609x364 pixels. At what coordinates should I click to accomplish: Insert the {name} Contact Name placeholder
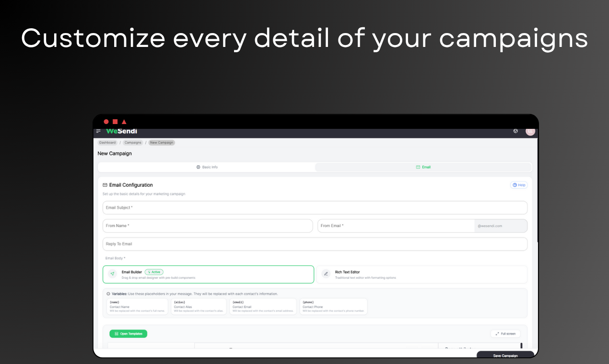click(137, 306)
